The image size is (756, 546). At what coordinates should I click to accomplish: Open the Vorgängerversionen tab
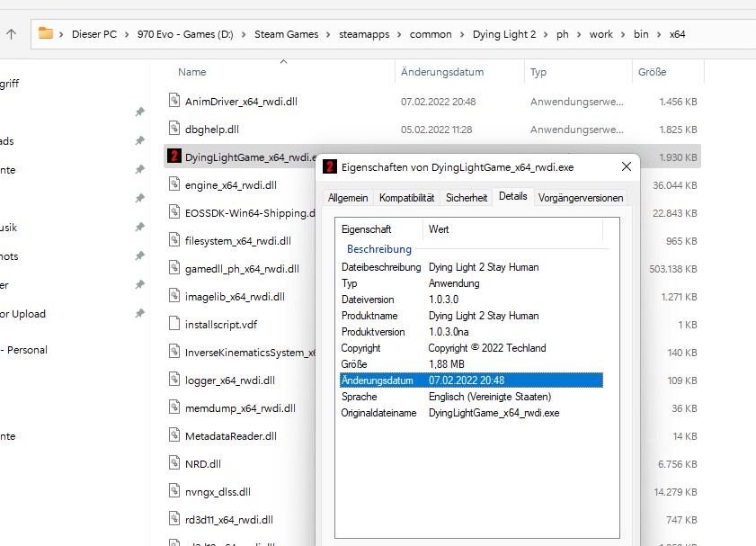click(x=581, y=198)
